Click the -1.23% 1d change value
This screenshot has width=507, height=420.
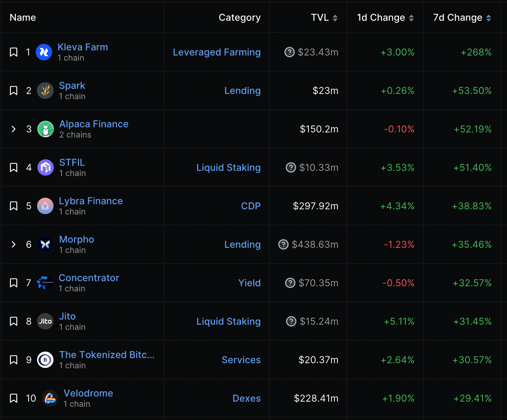[399, 244]
